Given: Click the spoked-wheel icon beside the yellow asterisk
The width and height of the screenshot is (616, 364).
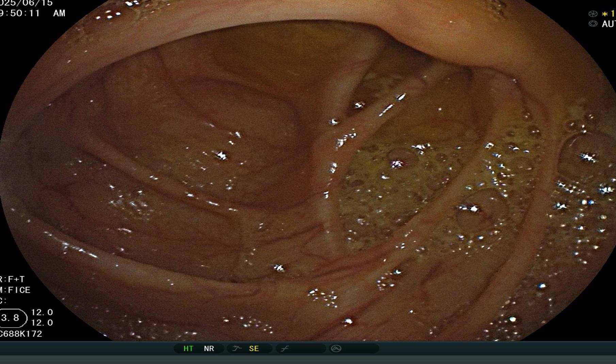Looking at the screenshot, I should pos(593,14).
